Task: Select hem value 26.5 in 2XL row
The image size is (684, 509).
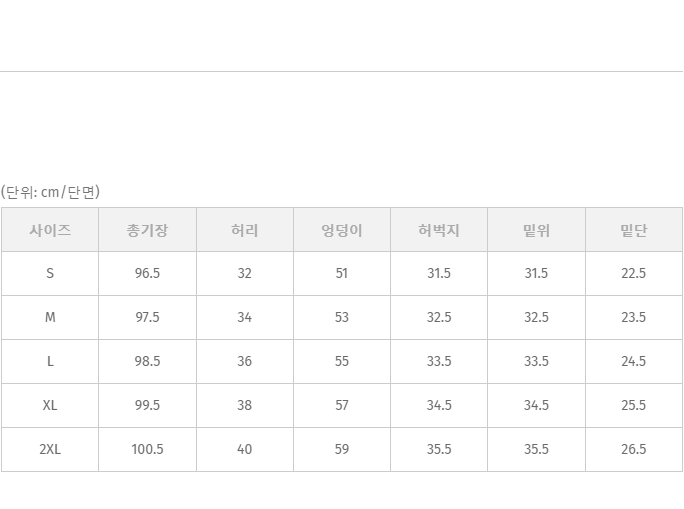Action: 634,449
